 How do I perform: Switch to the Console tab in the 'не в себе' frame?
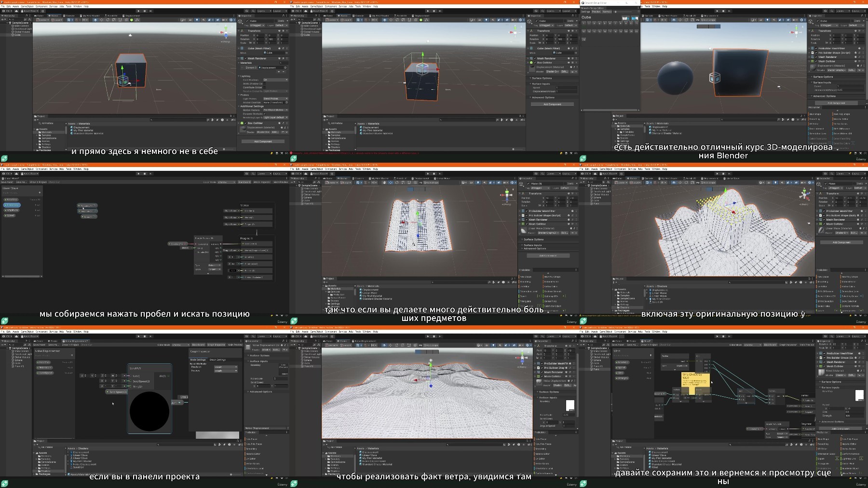[69, 15]
